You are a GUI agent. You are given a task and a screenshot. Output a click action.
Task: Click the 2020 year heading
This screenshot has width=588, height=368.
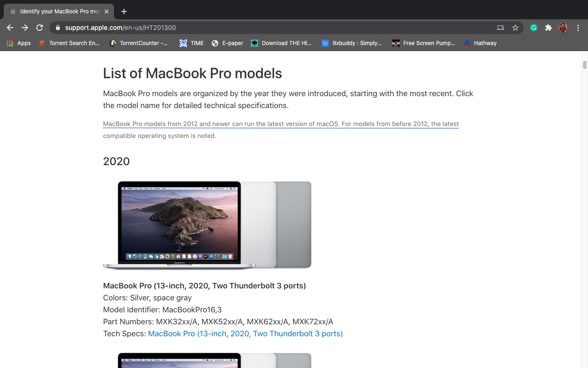pos(116,161)
